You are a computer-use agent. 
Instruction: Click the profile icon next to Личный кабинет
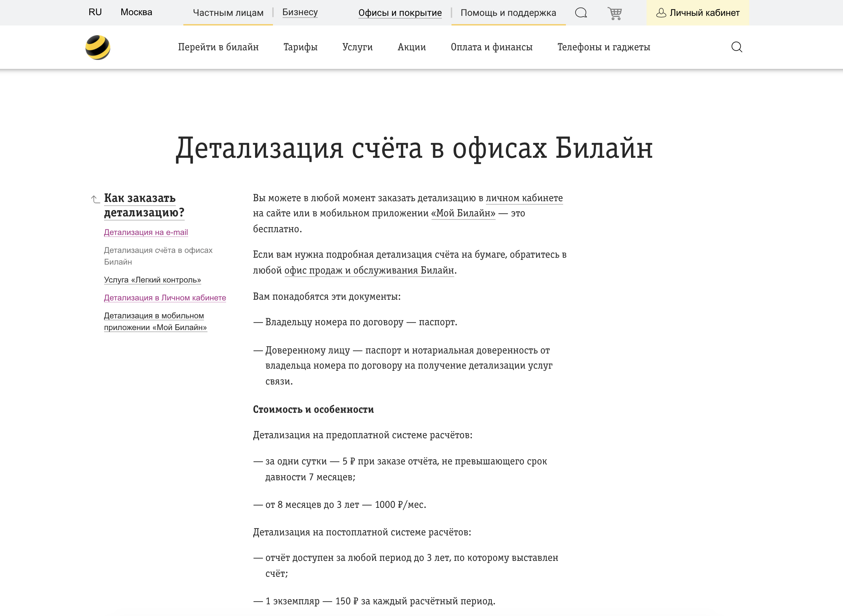click(x=662, y=13)
